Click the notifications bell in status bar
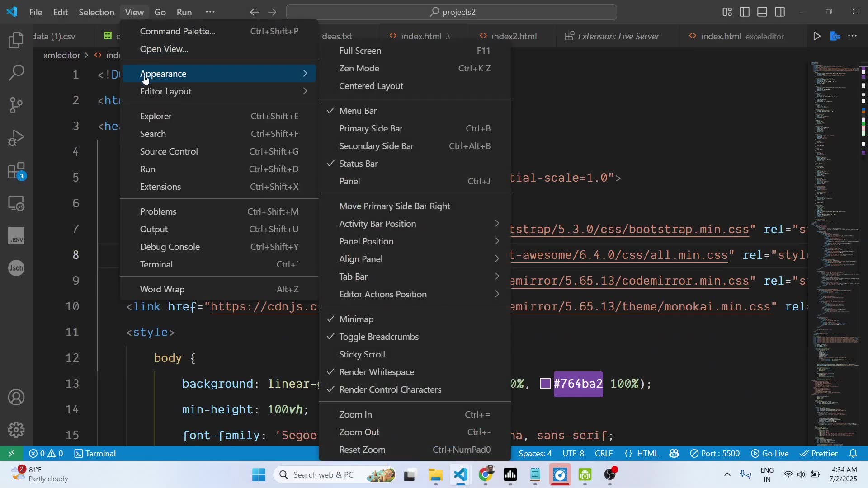This screenshot has height=488, width=868. click(x=853, y=453)
